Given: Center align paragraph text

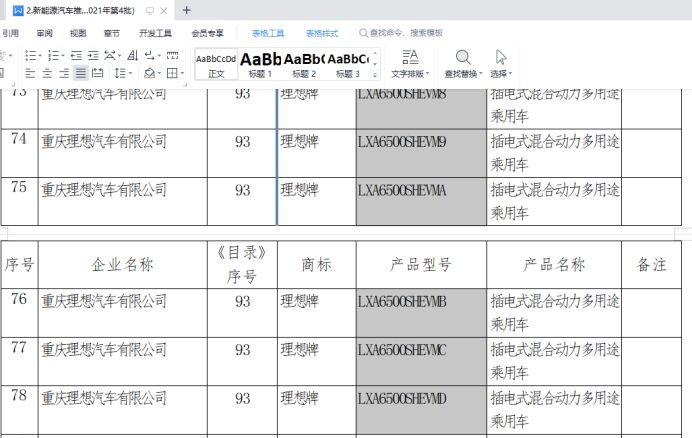Looking at the screenshot, I should coord(47,73).
